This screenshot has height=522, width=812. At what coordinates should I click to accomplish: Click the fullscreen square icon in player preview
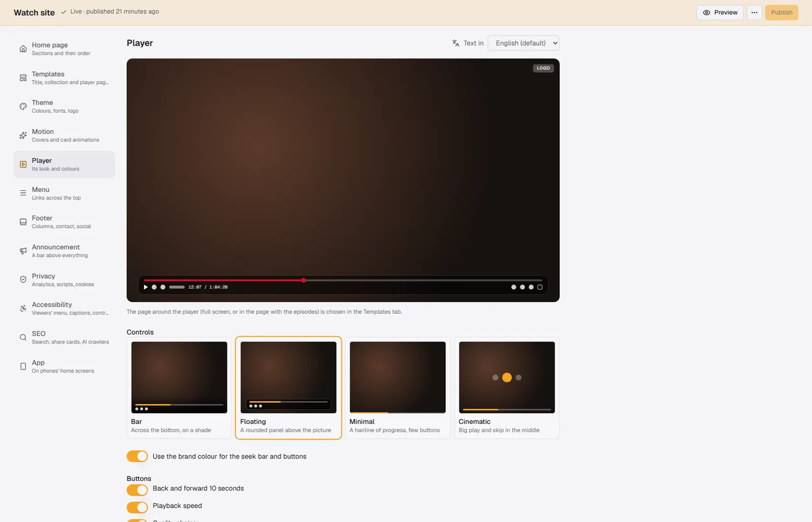pos(540,287)
